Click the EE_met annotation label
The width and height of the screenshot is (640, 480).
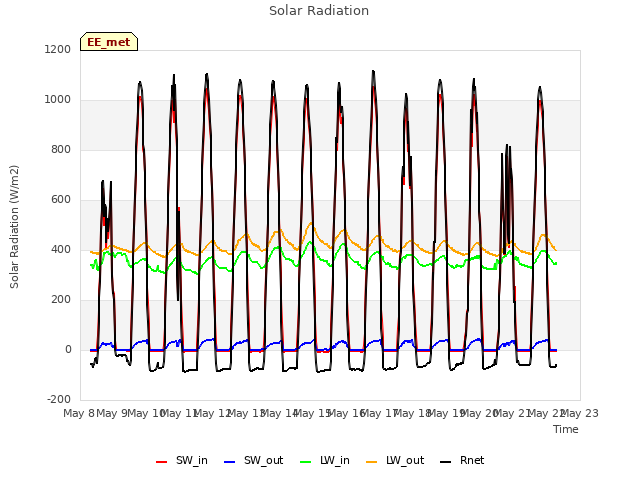point(109,42)
